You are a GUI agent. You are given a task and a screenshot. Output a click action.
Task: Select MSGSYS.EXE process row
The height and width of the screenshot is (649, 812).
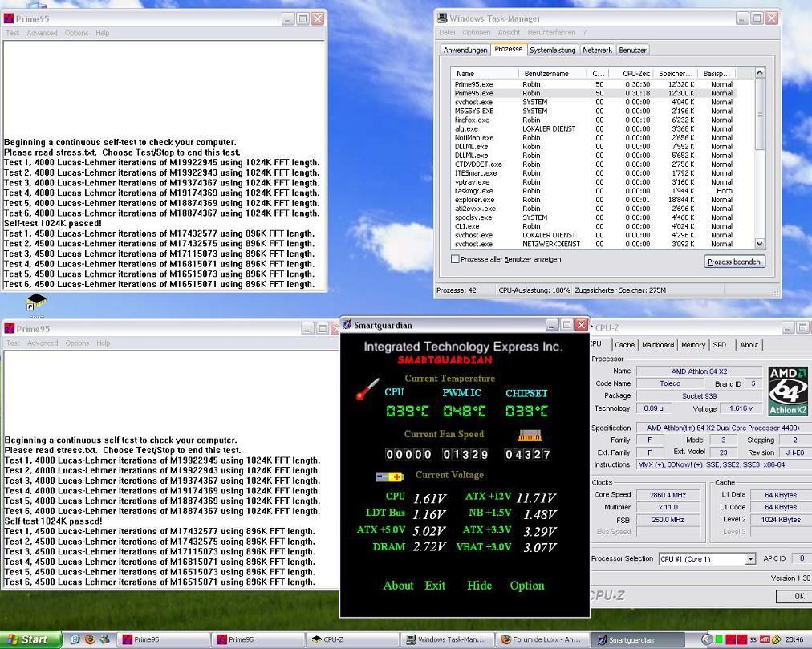594,111
